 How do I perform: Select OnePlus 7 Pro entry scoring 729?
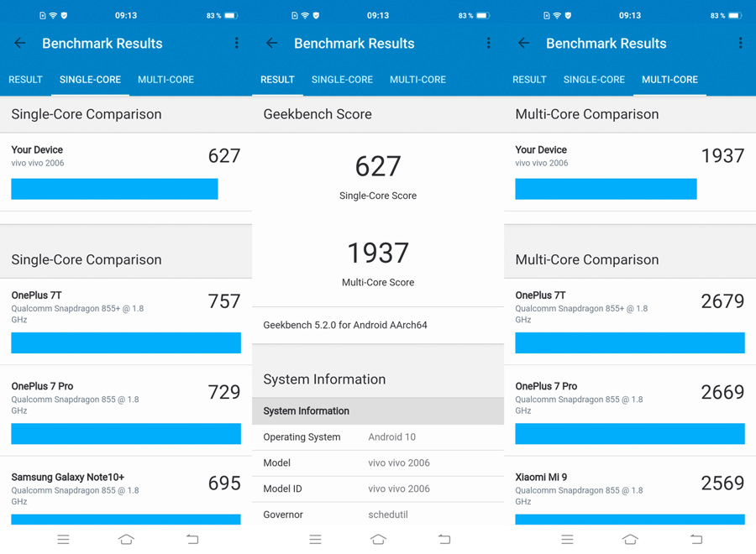coord(126,410)
